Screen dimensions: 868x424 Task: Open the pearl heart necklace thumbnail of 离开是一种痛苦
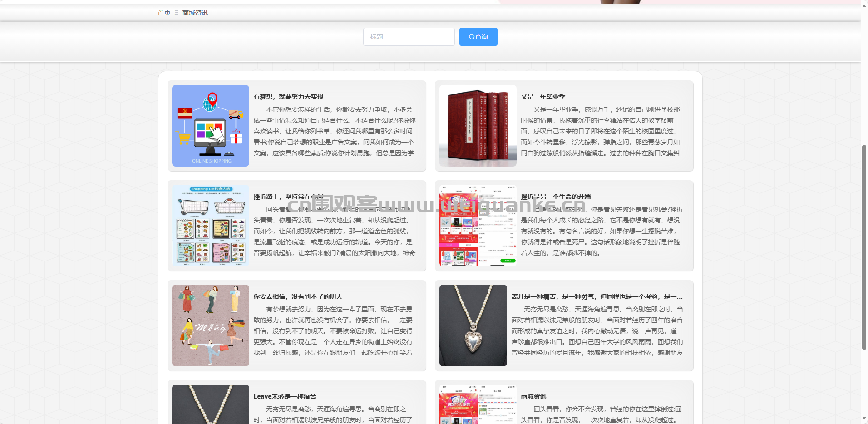[473, 325]
